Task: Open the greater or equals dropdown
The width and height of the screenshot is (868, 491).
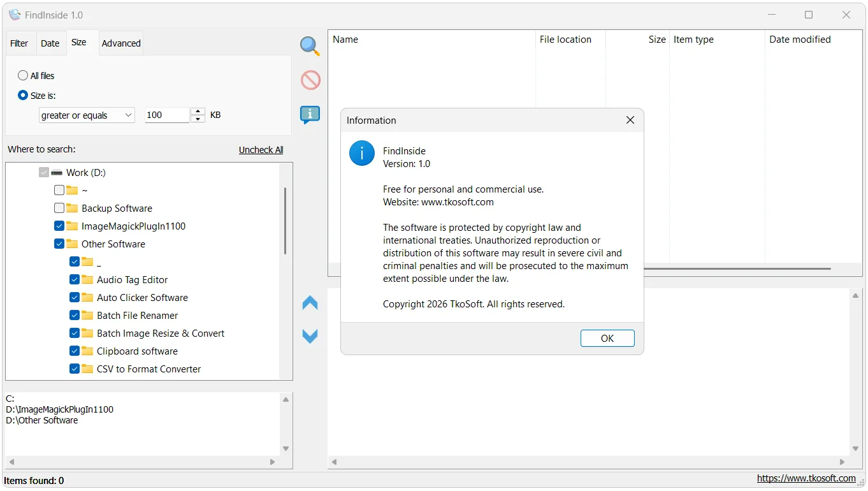Action: click(87, 115)
